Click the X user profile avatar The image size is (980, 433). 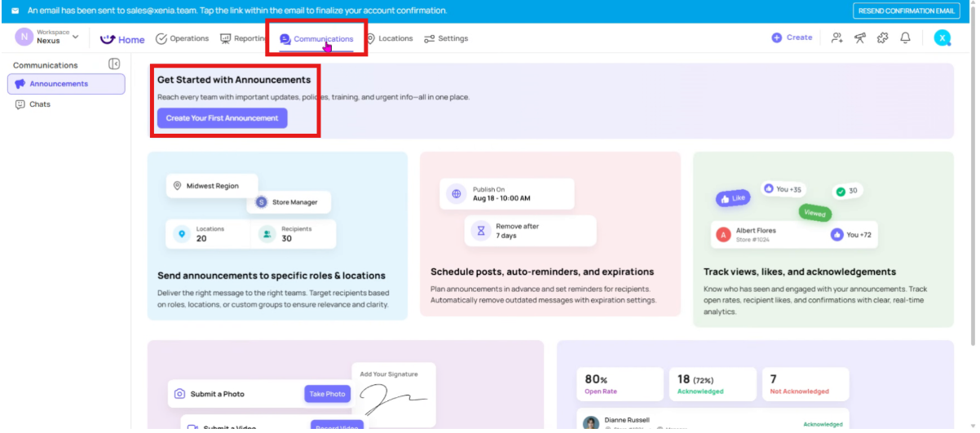pos(942,38)
